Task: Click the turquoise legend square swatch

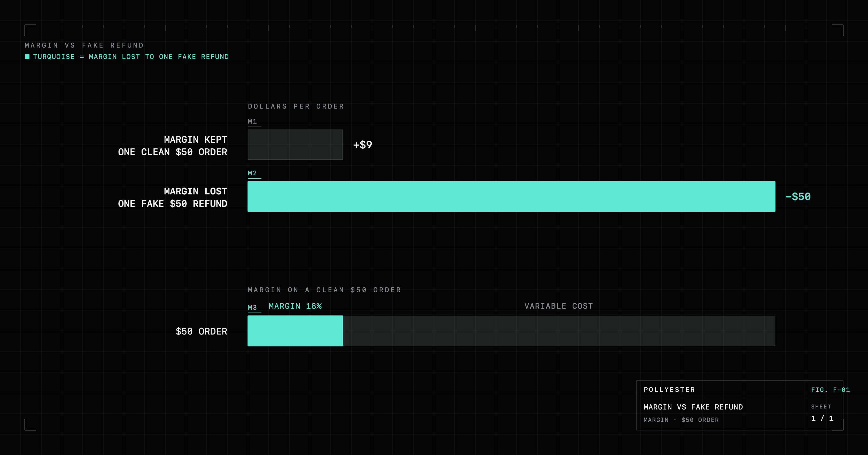Action: 27,57
